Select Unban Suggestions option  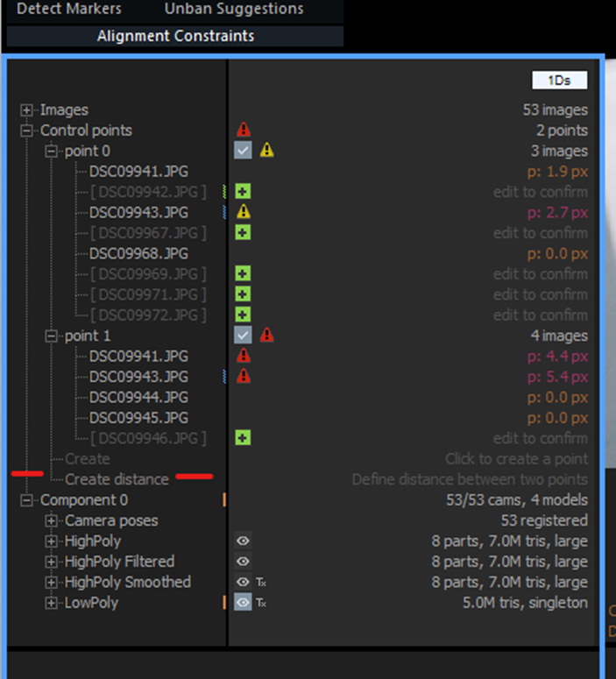[234, 10]
